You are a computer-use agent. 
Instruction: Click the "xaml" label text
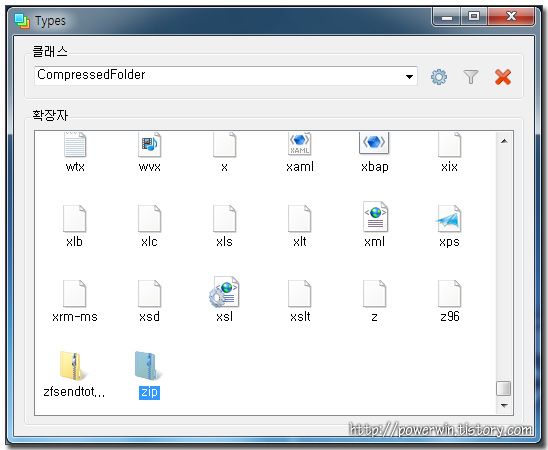tap(300, 167)
